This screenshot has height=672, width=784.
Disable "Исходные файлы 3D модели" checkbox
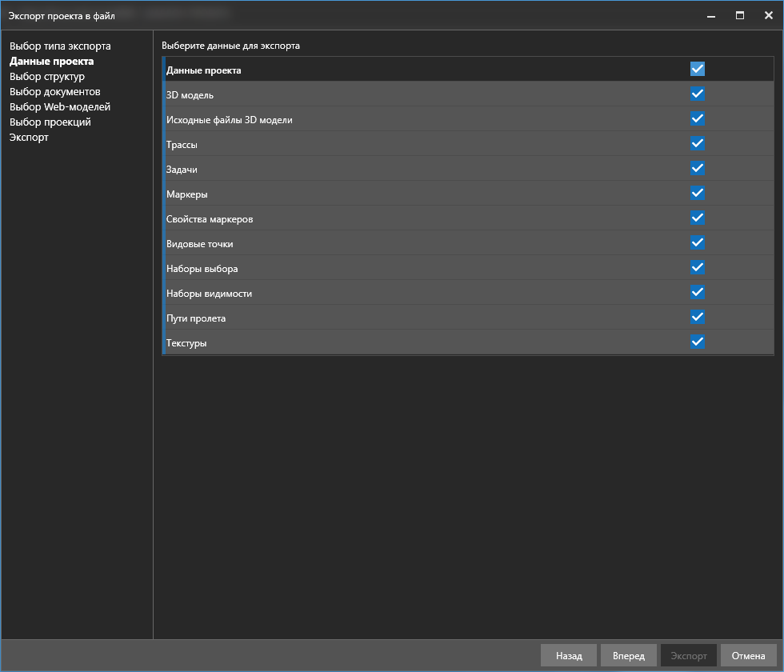[698, 118]
